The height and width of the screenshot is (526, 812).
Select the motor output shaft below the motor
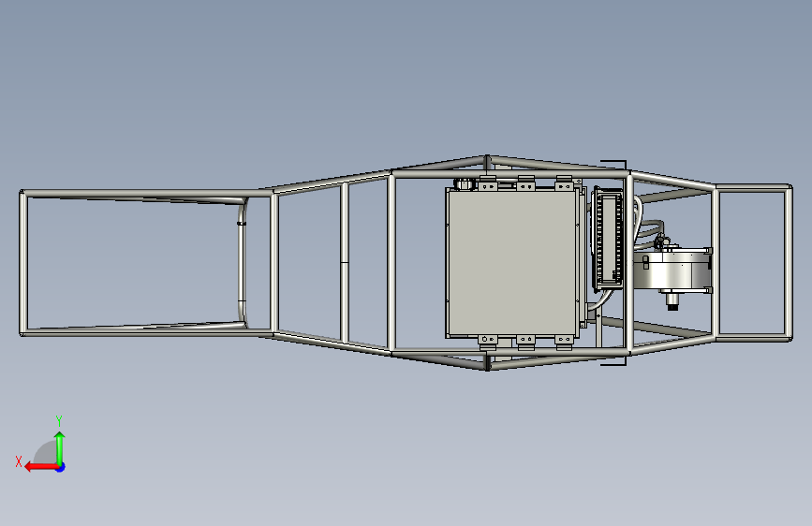coord(672,301)
